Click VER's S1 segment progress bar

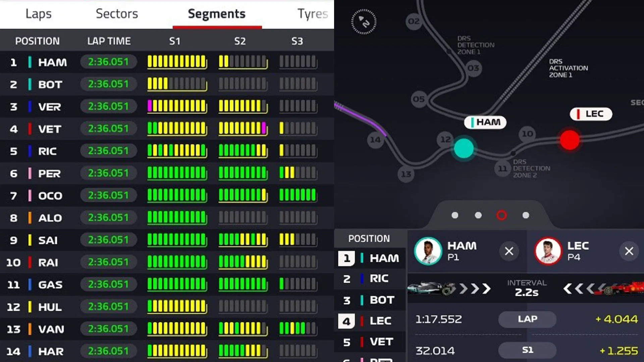tap(177, 107)
